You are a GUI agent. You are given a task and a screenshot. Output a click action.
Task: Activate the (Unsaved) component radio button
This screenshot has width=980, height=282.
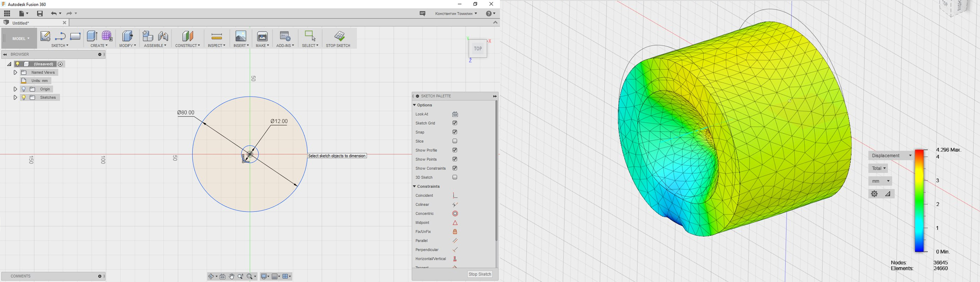click(x=60, y=64)
